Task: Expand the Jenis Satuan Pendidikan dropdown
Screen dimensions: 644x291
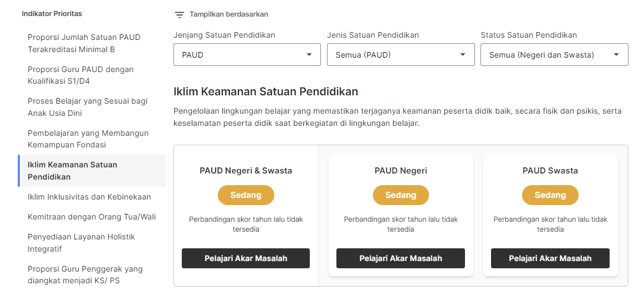Action: (401, 55)
